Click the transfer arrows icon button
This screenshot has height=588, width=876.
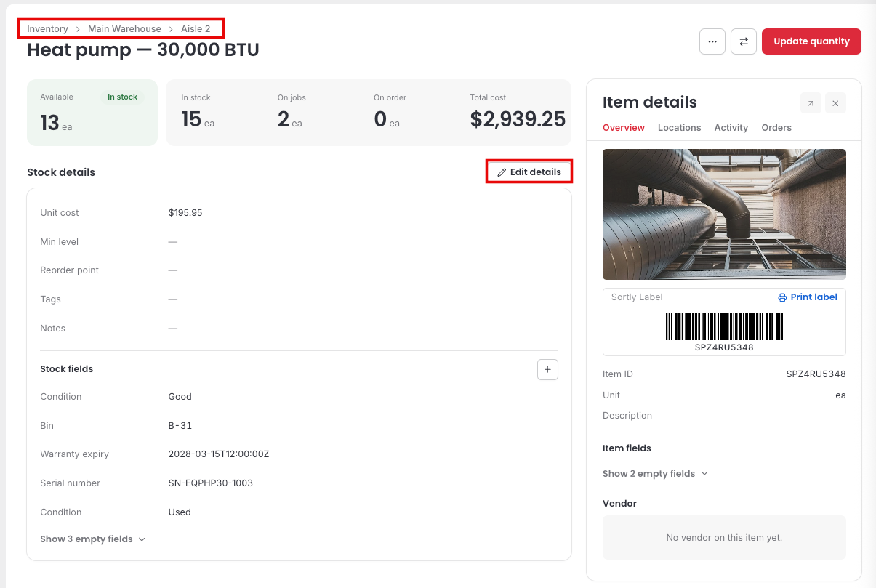point(744,41)
